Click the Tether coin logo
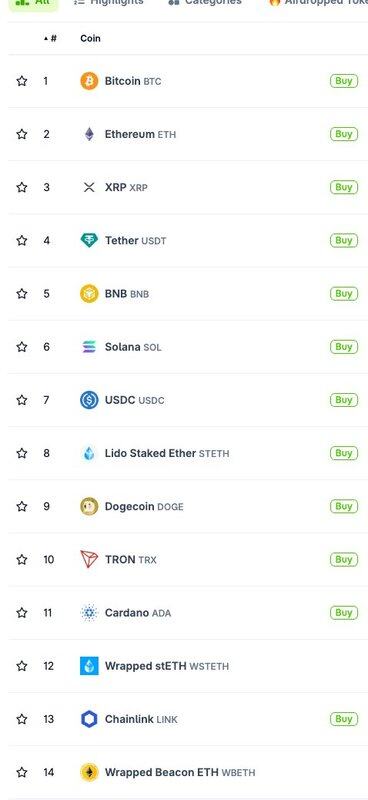This screenshot has height=800, width=368. (89, 240)
